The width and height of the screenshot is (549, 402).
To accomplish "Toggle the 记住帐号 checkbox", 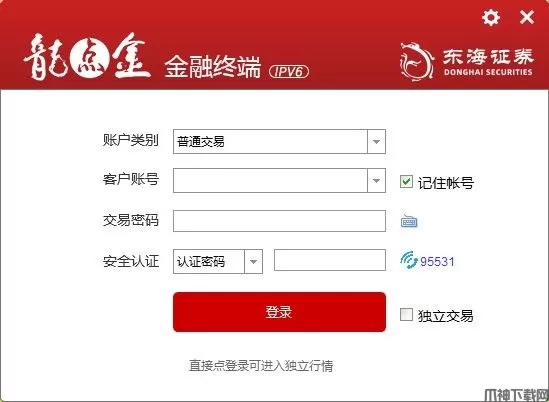I will [406, 182].
